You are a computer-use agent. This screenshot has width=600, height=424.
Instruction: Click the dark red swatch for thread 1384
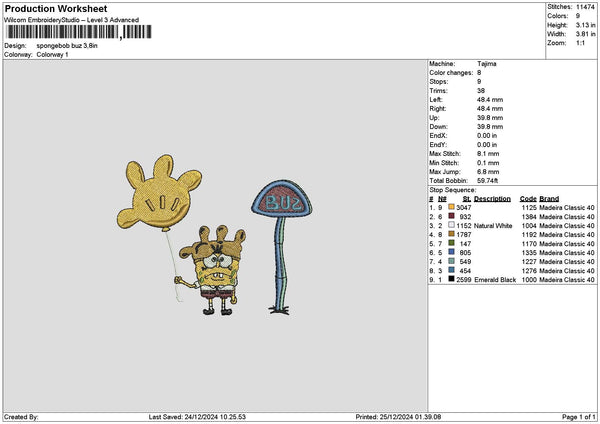(451, 216)
